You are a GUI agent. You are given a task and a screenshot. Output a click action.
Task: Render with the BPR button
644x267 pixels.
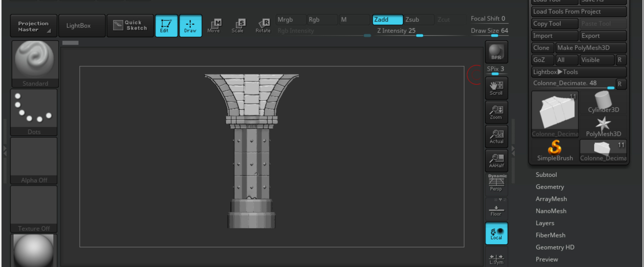[496, 52]
